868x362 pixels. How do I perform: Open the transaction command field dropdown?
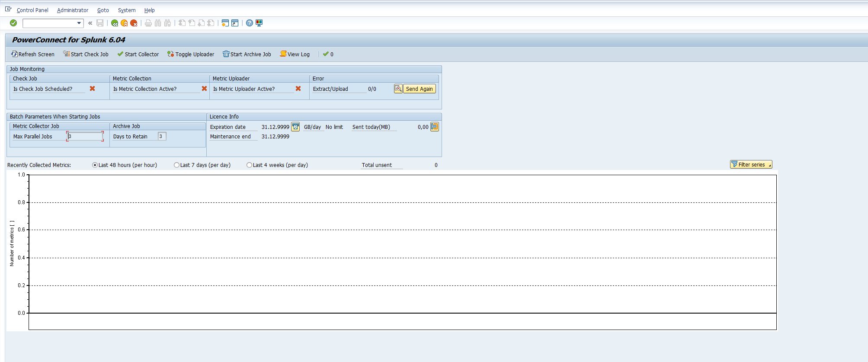pyautogui.click(x=79, y=23)
